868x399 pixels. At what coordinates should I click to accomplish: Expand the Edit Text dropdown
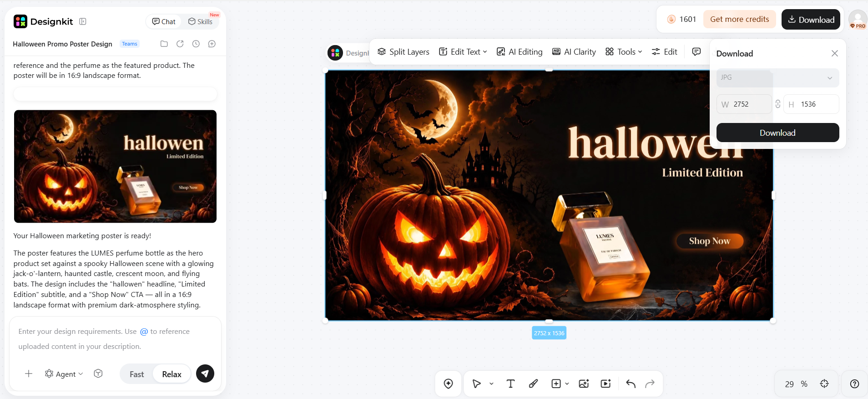click(463, 51)
